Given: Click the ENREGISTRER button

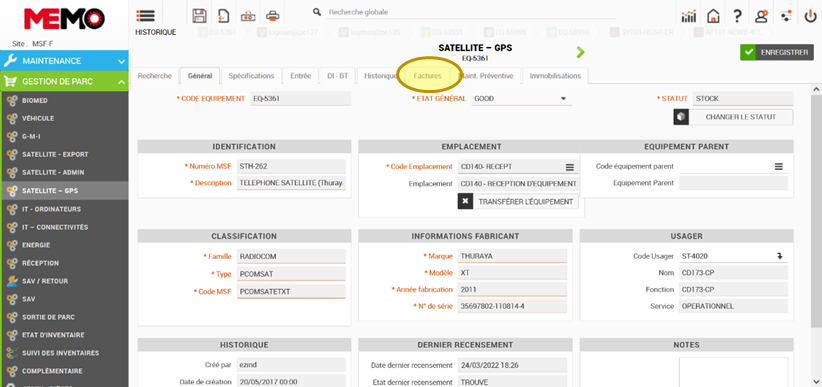Looking at the screenshot, I should click(777, 52).
